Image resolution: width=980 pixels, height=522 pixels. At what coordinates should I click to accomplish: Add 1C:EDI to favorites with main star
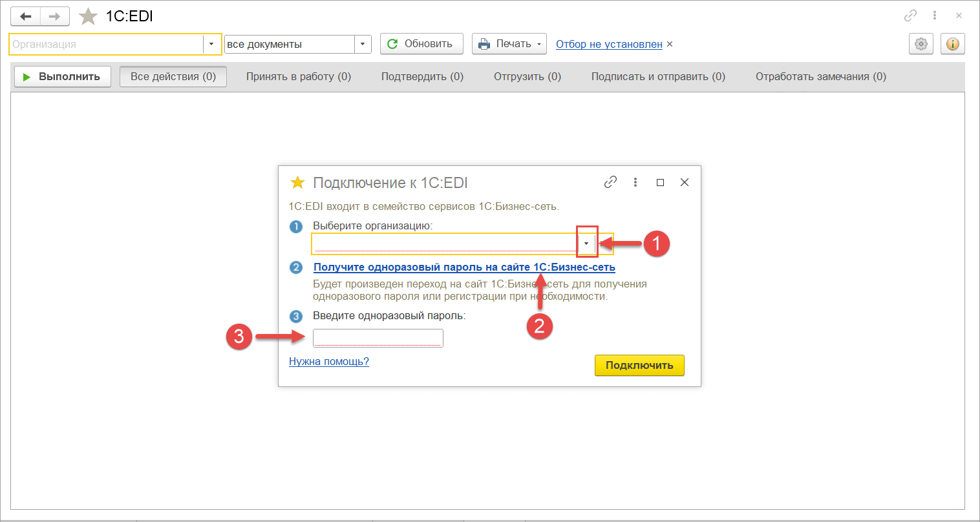click(x=88, y=17)
